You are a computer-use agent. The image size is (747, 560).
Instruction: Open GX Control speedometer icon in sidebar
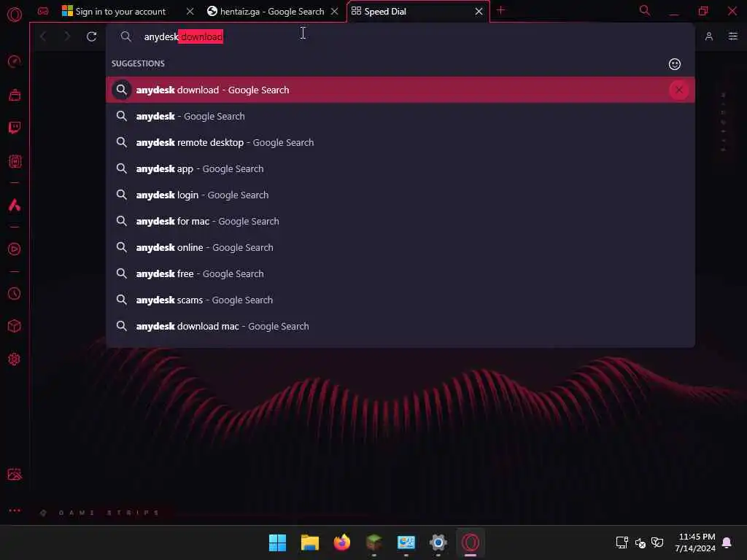pos(15,61)
